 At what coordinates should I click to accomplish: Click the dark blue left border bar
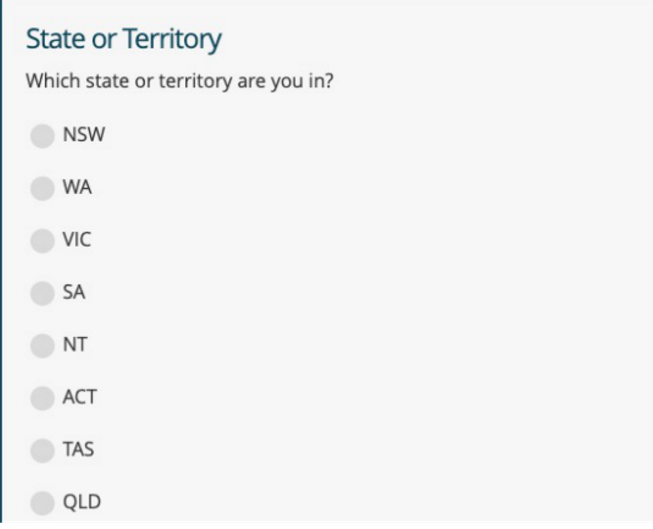[x=2, y=264]
